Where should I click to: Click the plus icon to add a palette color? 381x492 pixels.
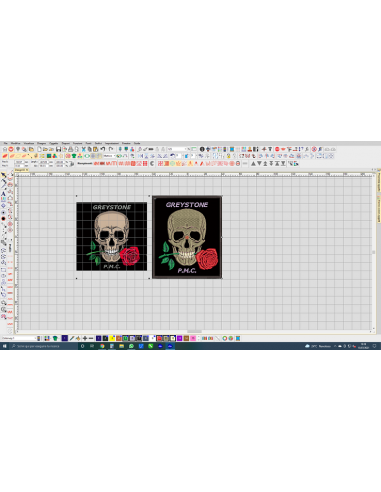85,338
